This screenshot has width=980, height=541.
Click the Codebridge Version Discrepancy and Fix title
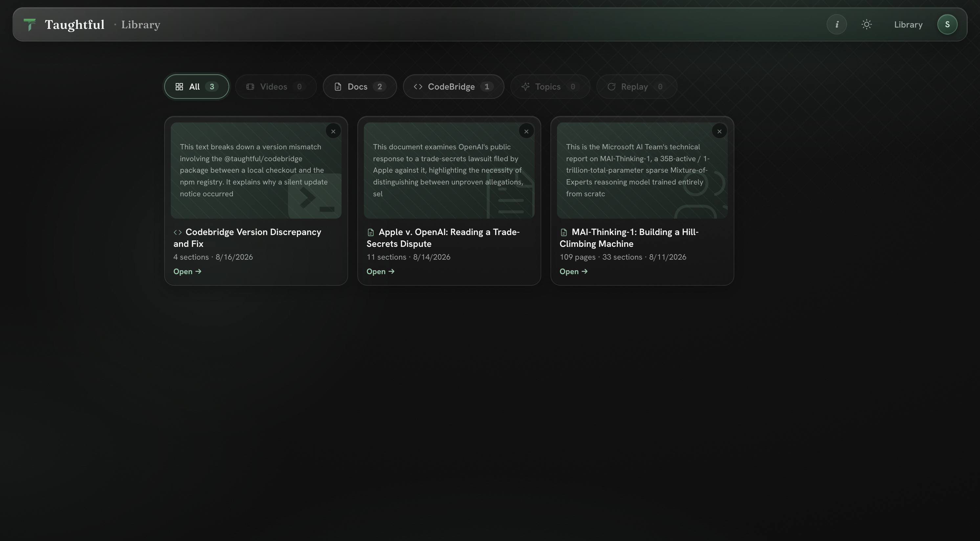(x=247, y=238)
